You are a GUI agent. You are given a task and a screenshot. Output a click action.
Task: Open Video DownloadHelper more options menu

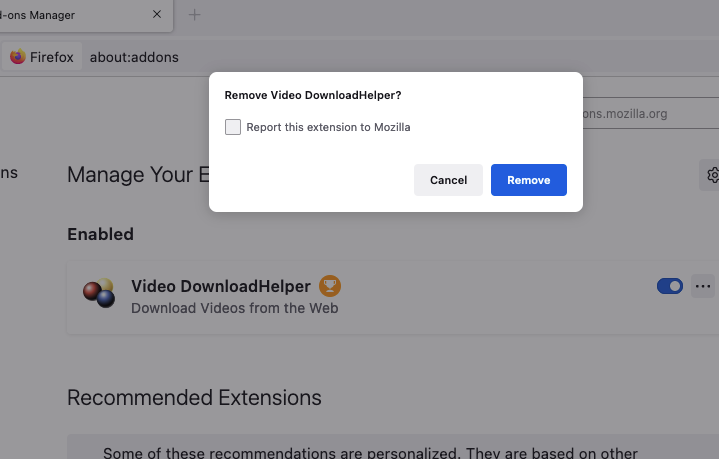tap(703, 286)
